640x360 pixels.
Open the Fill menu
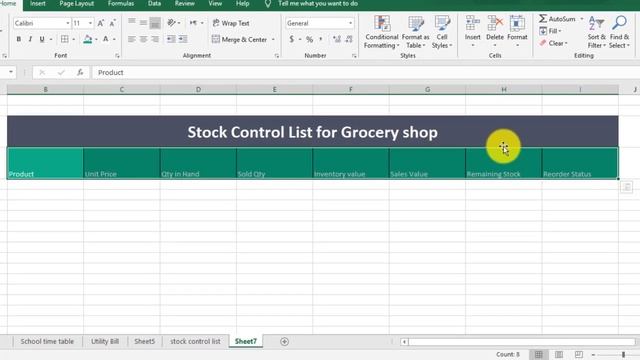click(550, 31)
